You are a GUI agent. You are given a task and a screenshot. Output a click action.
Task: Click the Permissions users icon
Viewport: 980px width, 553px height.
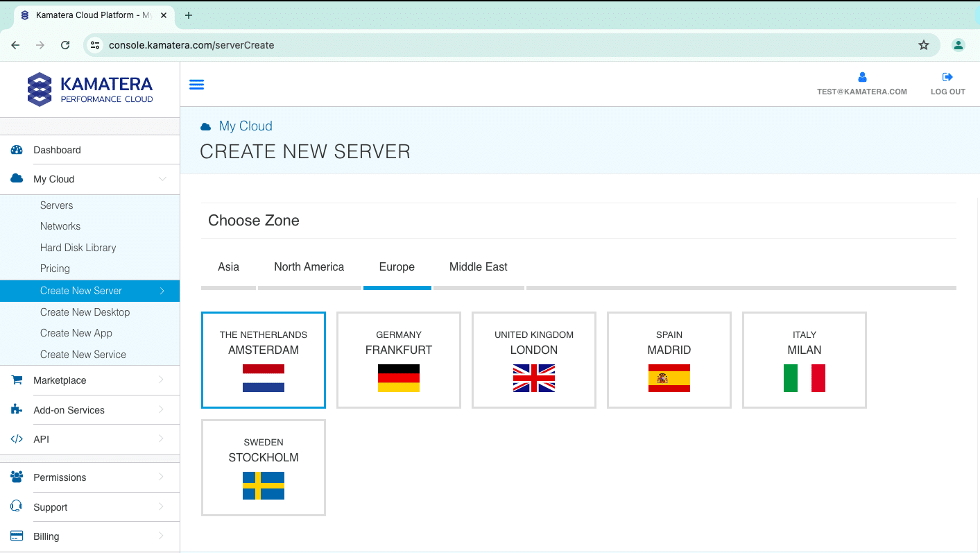[15, 477]
